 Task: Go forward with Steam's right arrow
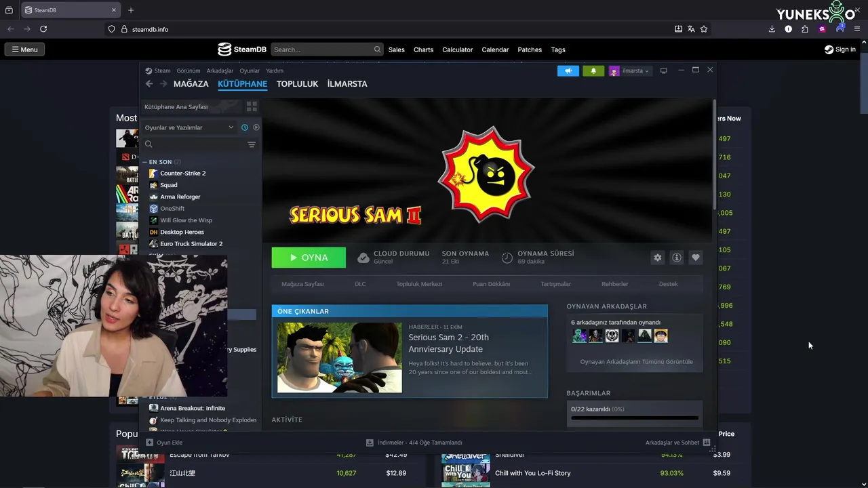(163, 84)
